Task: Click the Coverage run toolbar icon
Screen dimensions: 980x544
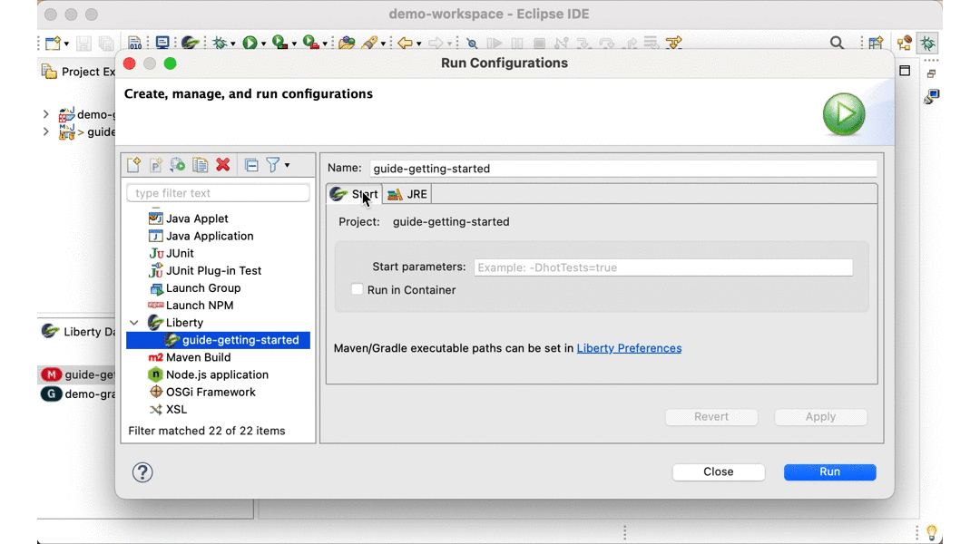Action: pyautogui.click(x=280, y=44)
